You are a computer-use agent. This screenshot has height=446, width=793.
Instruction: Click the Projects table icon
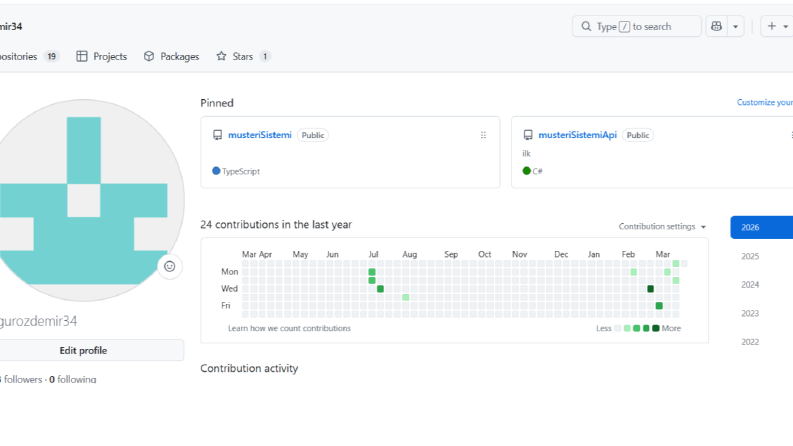(x=81, y=56)
